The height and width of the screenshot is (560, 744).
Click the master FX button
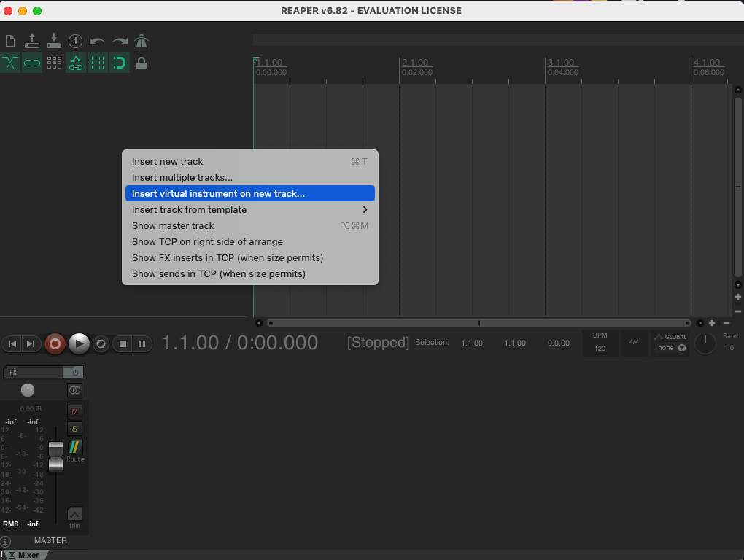point(34,372)
